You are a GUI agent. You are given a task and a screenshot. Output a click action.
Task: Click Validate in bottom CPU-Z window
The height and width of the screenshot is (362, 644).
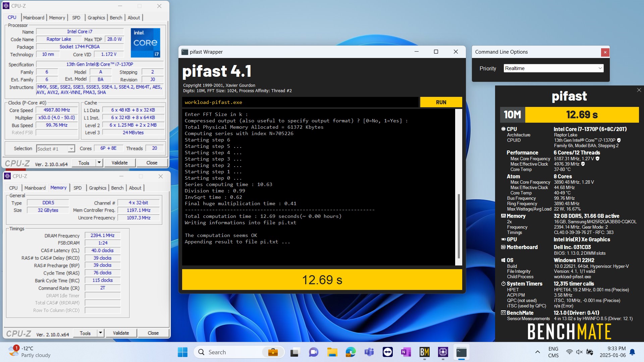coord(121,333)
